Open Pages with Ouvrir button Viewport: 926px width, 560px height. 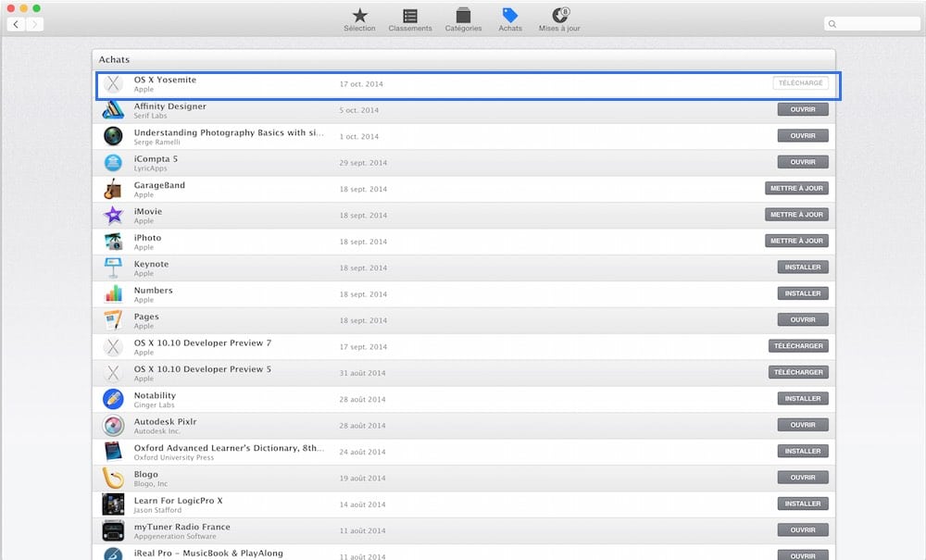coord(803,320)
